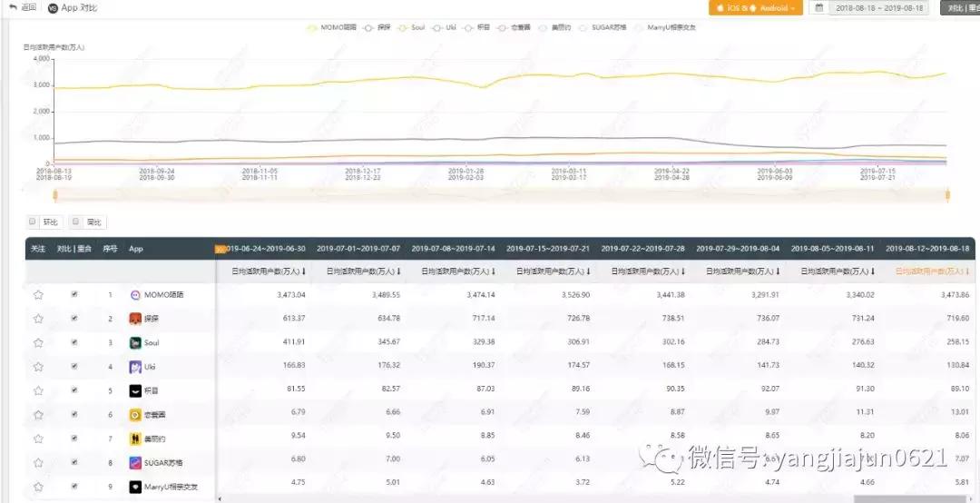Uncheck compare box for MOMO陌陌
The width and height of the screenshot is (980, 503).
click(74, 294)
